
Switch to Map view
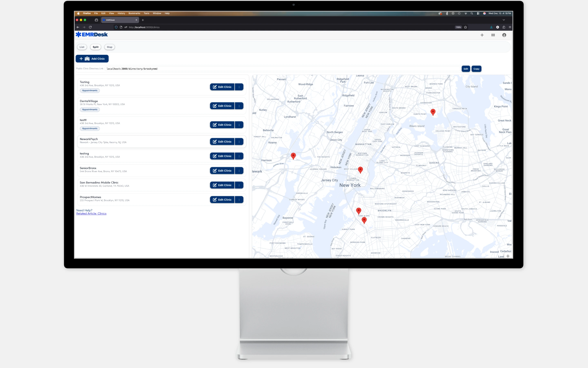110,47
